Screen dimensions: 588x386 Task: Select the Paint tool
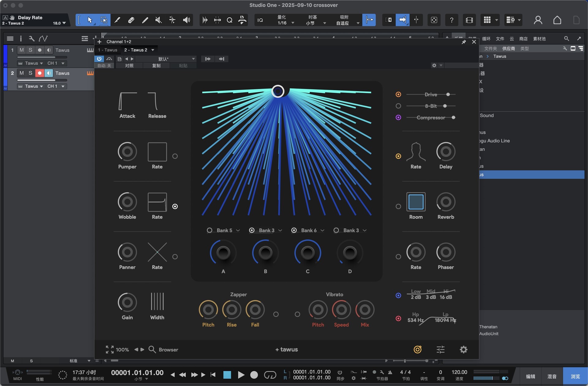[145, 20]
